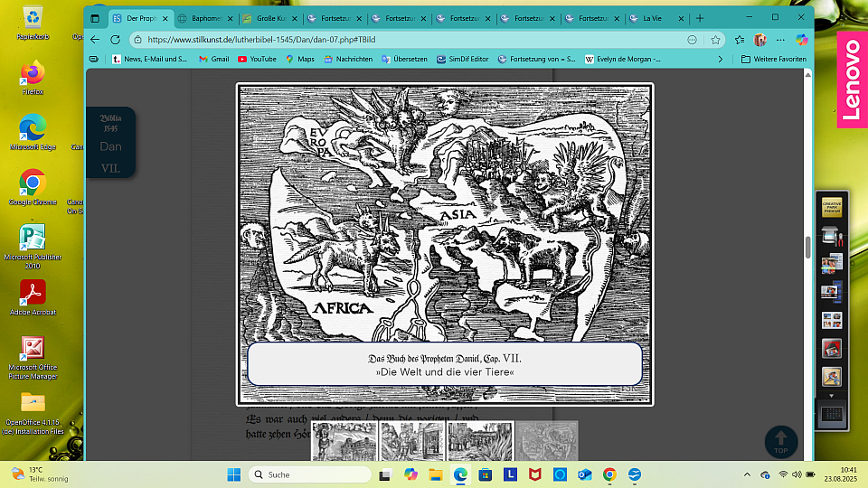
Task: Open the favorites list icon in the toolbar
Action: [x=740, y=40]
